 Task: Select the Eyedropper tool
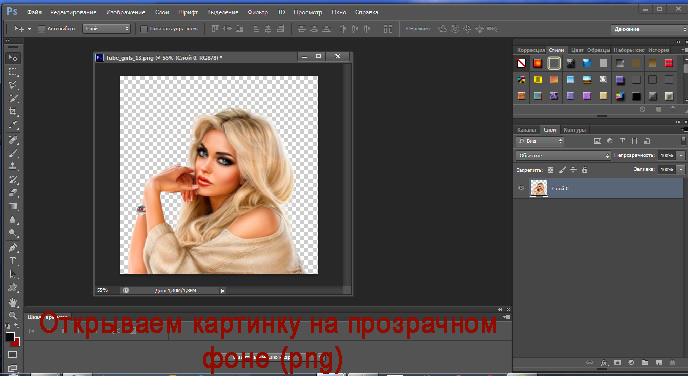click(x=13, y=125)
